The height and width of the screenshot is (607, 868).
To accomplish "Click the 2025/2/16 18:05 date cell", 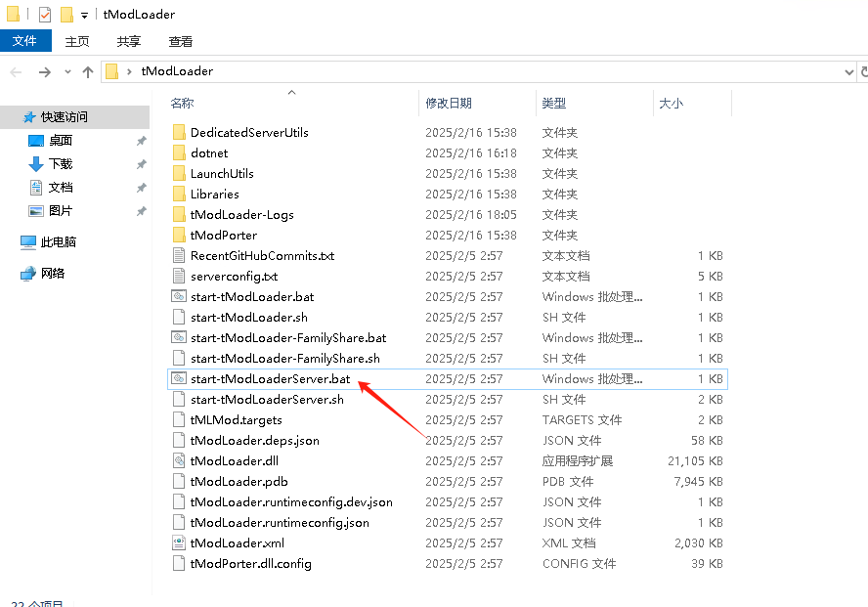I will coord(470,215).
